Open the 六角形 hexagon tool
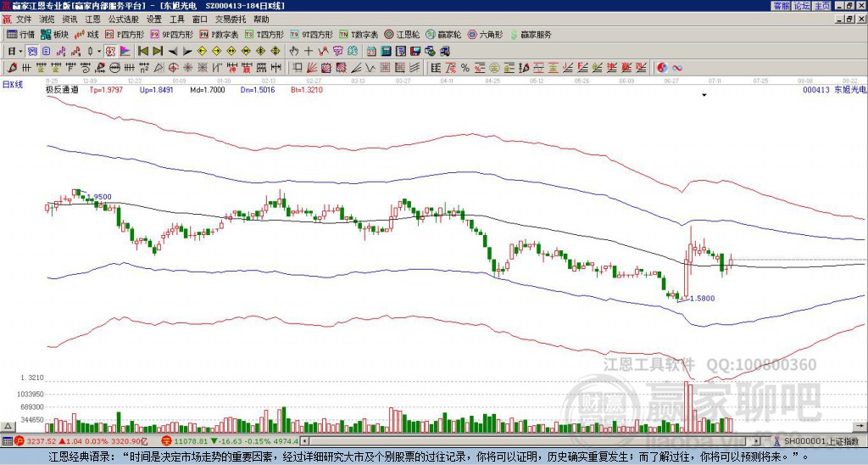The image size is (868, 465). [x=485, y=34]
